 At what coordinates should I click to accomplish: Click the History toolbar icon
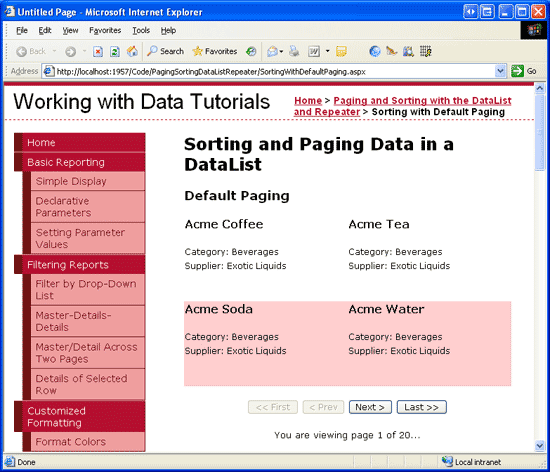251,52
